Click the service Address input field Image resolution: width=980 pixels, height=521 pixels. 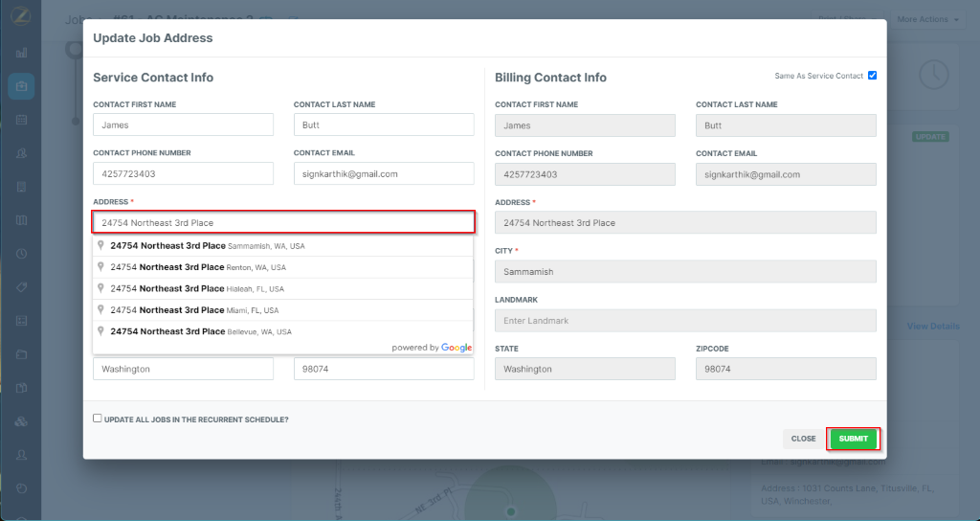point(283,222)
